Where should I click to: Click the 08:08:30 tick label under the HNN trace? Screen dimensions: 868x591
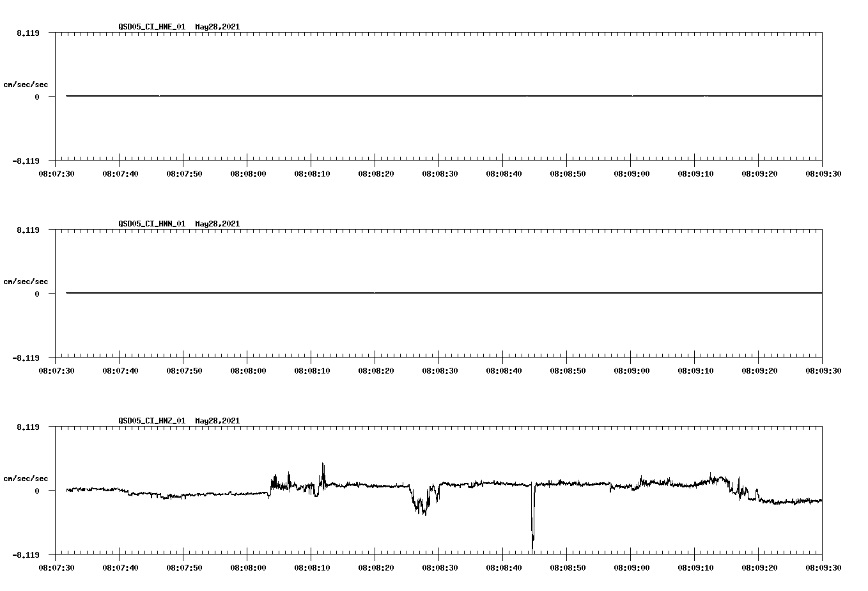coord(439,370)
